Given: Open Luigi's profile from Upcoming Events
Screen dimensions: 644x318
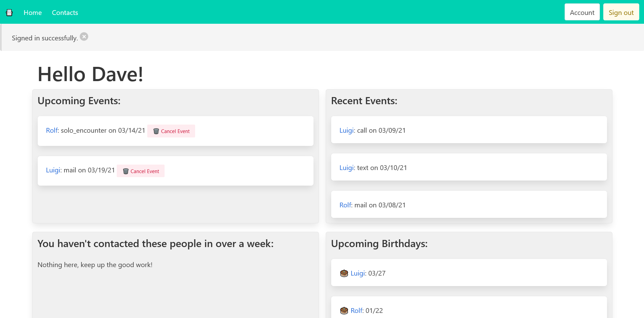Looking at the screenshot, I should coord(53,170).
